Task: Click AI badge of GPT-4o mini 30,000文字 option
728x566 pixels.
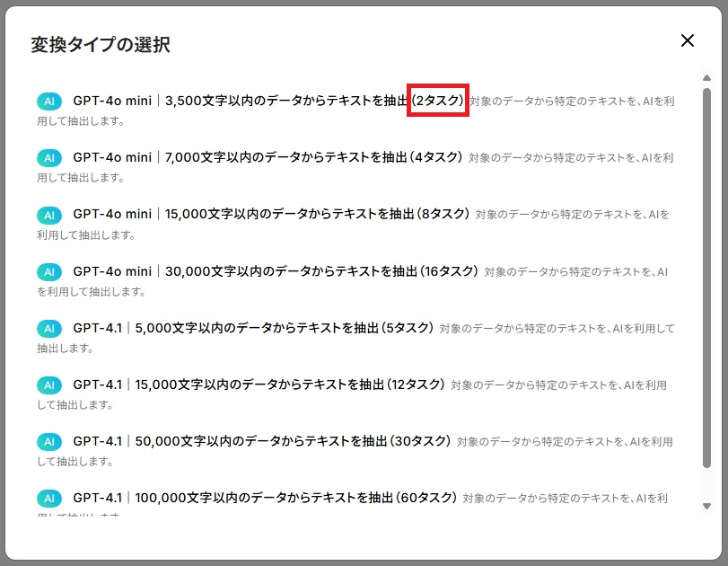Action: 49,272
